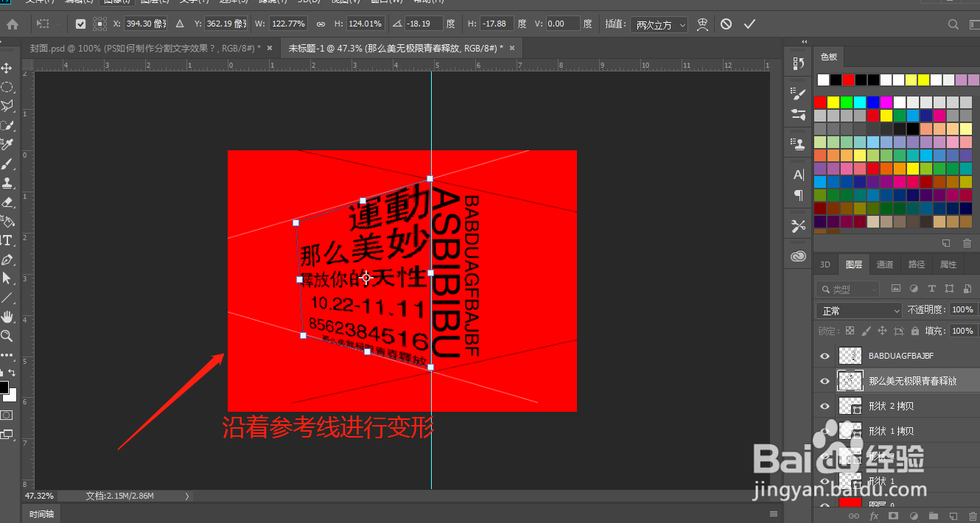Close the 封面.psd document tab
The height and width of the screenshot is (523, 980).
[270, 48]
